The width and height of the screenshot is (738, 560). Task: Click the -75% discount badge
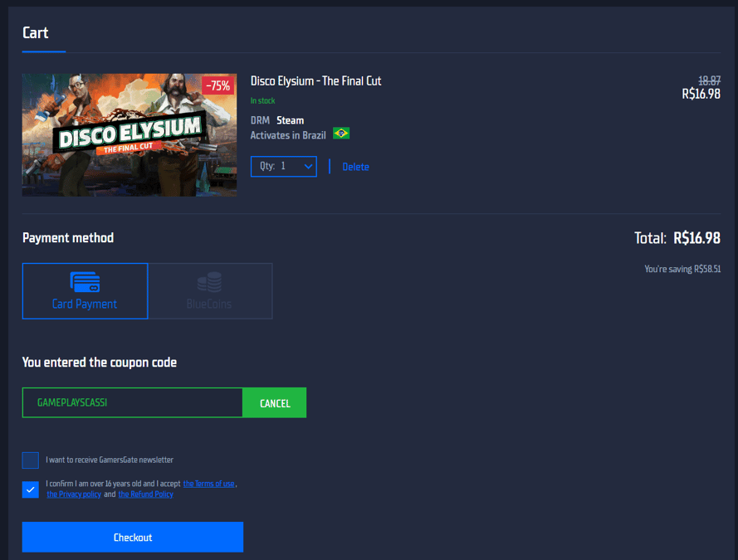[218, 85]
